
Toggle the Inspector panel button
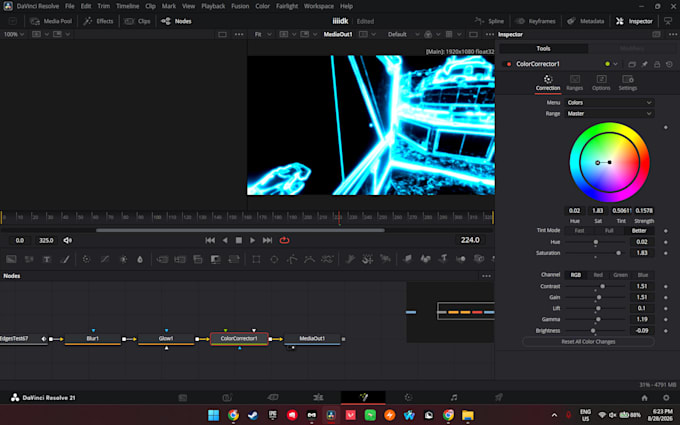(x=634, y=21)
